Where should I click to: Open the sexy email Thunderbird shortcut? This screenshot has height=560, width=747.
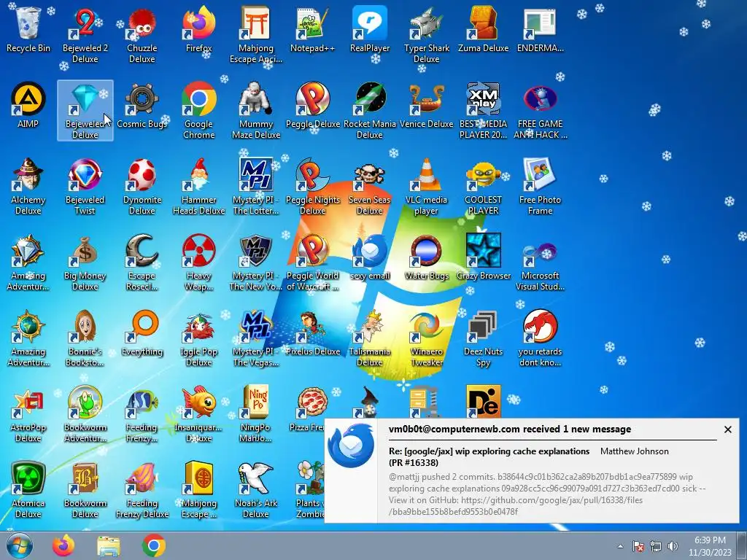(370, 257)
